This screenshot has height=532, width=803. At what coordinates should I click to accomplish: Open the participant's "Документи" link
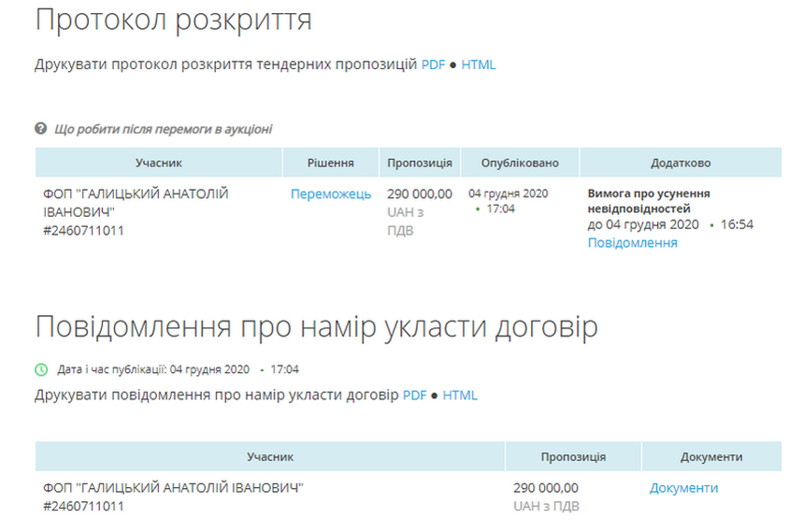point(683,488)
